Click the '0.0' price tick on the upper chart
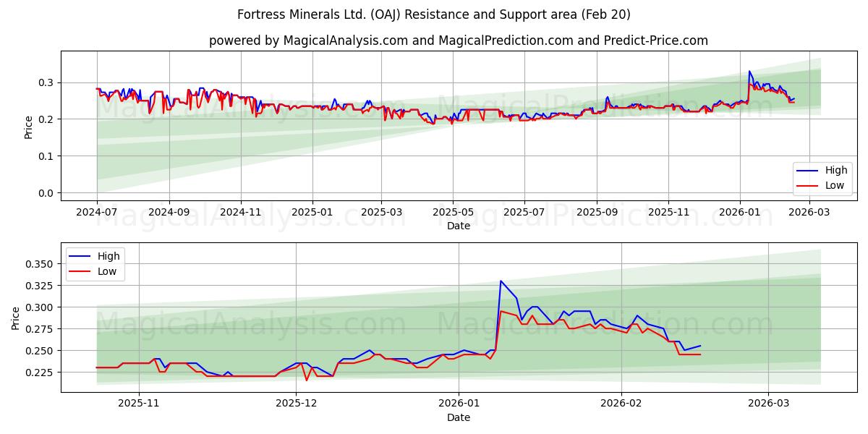This screenshot has width=868, height=434. [x=47, y=193]
